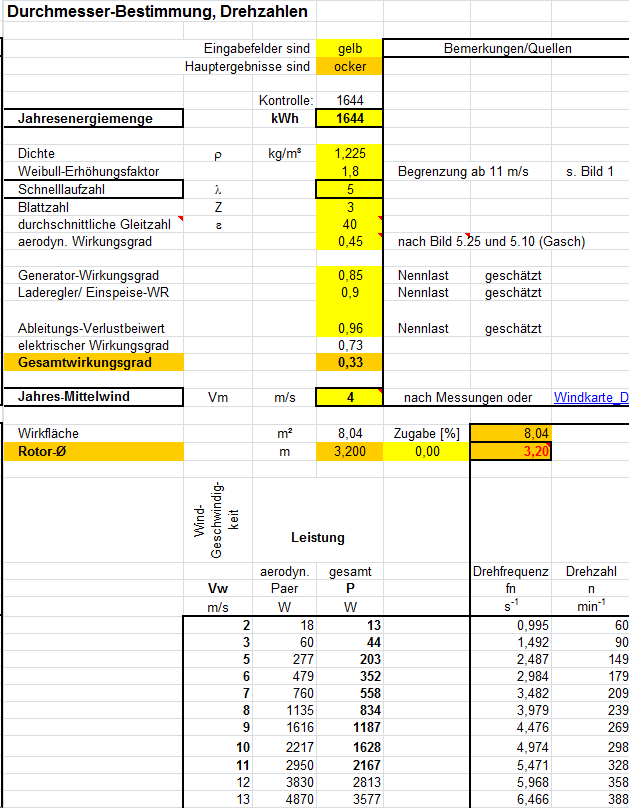
Task: Click the yellow 'gelb' legend cell
Action: point(349,49)
